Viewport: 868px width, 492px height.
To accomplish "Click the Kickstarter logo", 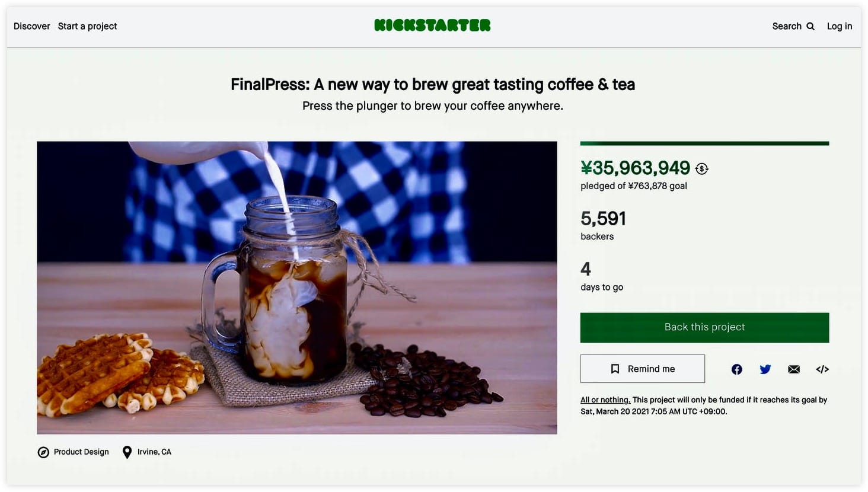I will (x=432, y=25).
